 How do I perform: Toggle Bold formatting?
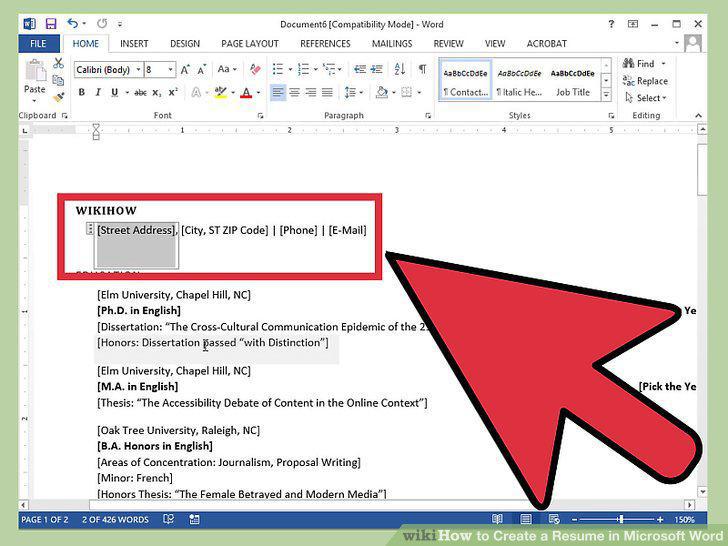[82, 92]
